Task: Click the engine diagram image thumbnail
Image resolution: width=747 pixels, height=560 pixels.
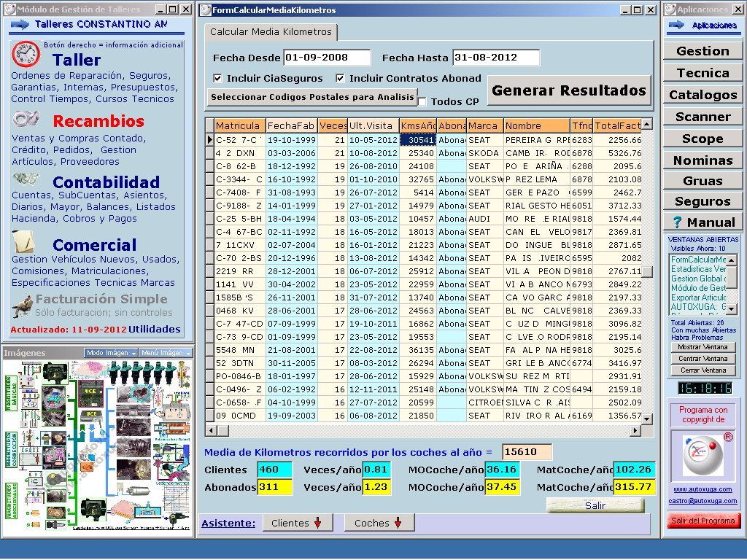Action: click(98, 446)
